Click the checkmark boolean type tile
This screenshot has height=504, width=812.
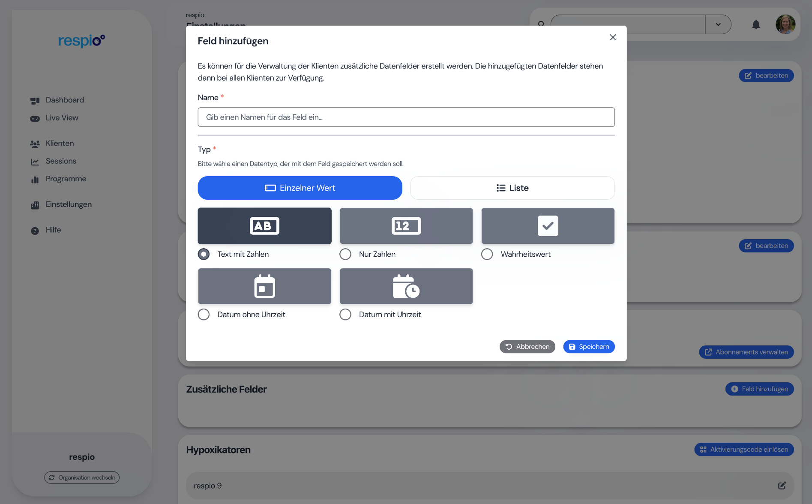coord(548,226)
